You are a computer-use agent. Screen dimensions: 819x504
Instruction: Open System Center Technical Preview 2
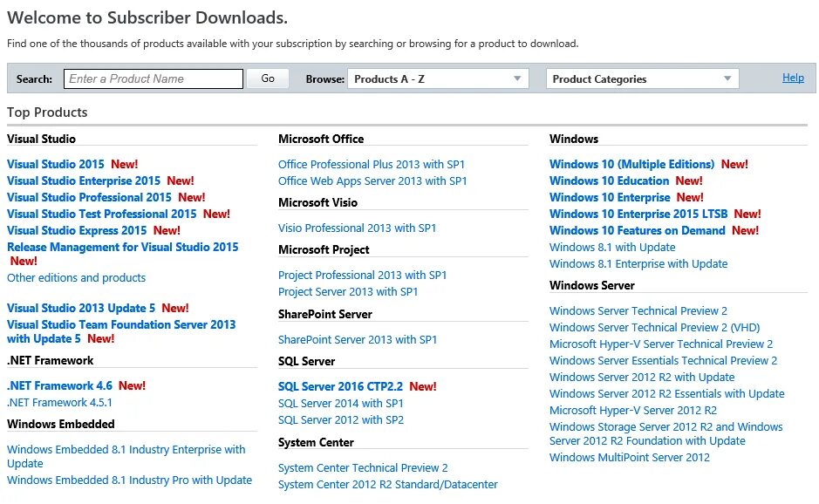363,468
